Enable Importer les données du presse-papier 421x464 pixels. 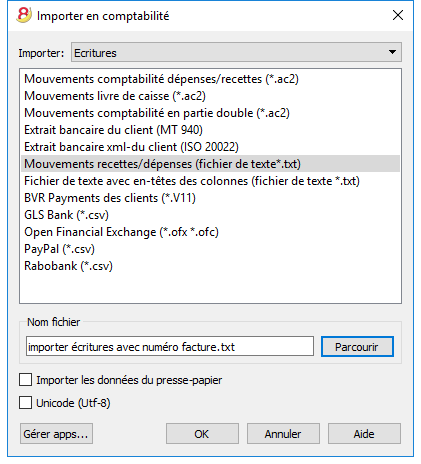[x=26, y=380]
